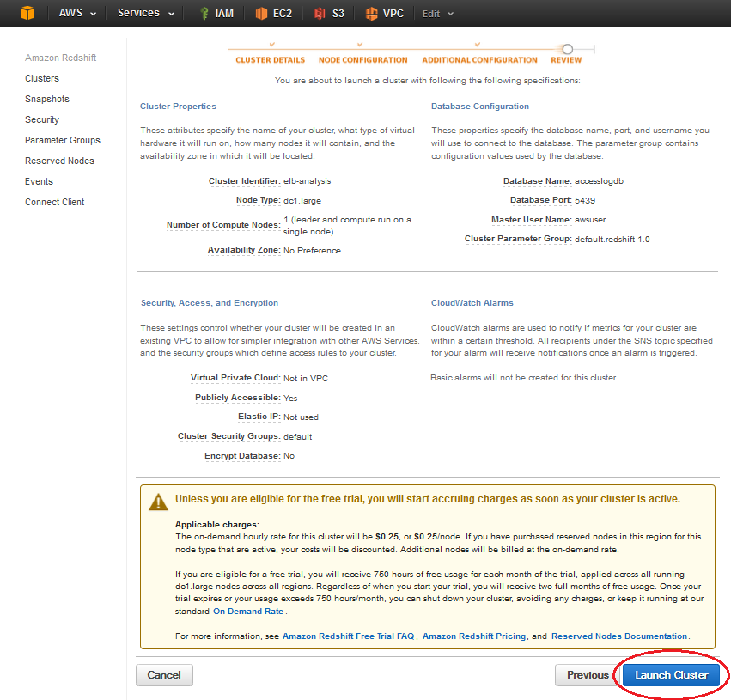Open Reserved Nodes Documentation link
Screen dimensions: 731x700
[x=619, y=636]
